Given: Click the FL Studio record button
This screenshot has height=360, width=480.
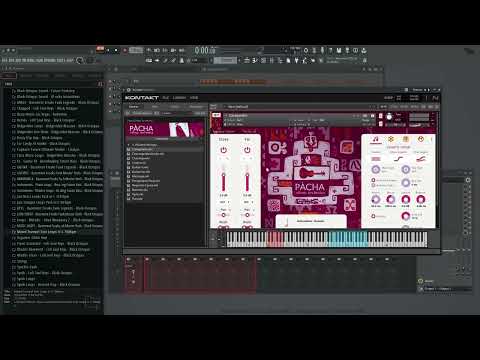Looking at the screenshot, I should pyautogui.click(x=125, y=50).
